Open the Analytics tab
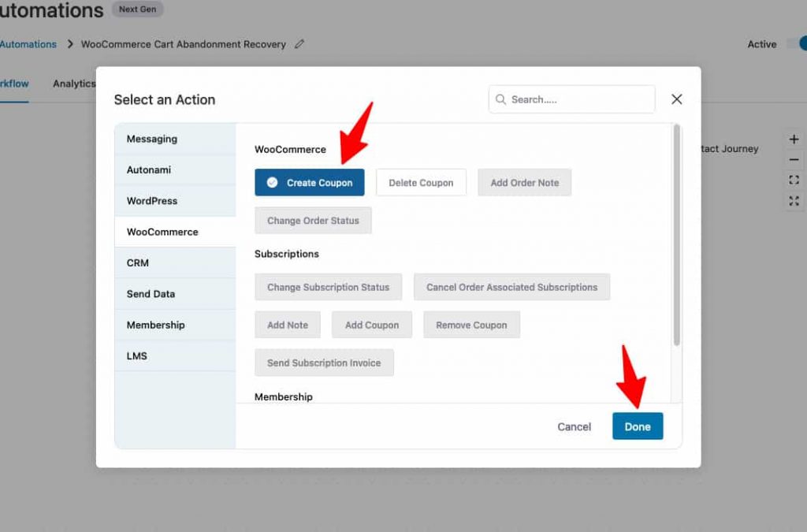 74,84
